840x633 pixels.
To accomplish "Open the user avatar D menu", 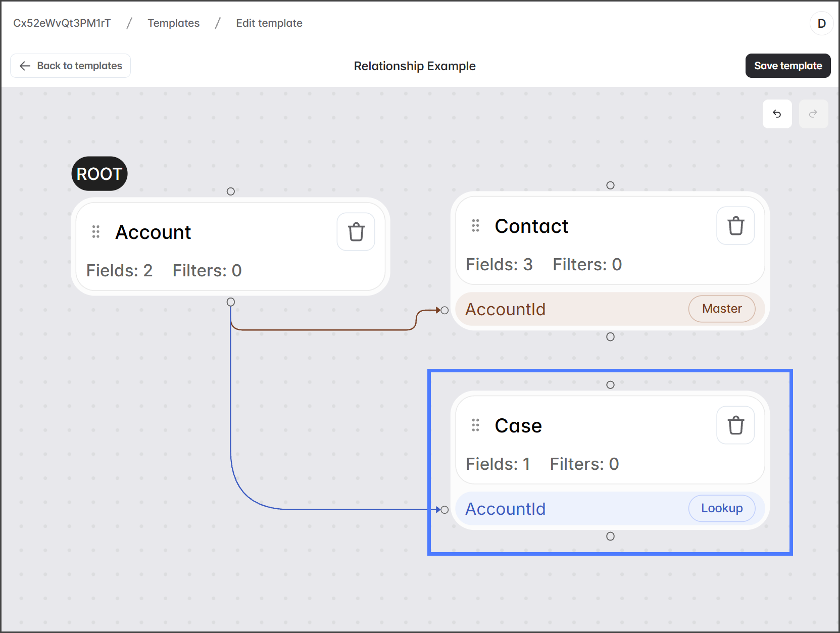I will pos(821,24).
